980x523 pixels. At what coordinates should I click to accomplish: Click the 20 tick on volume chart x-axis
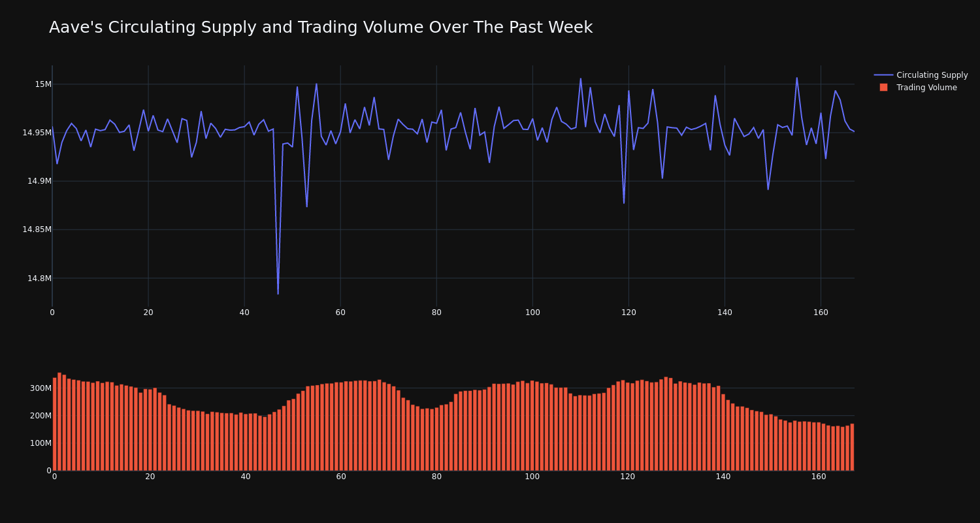click(x=150, y=477)
